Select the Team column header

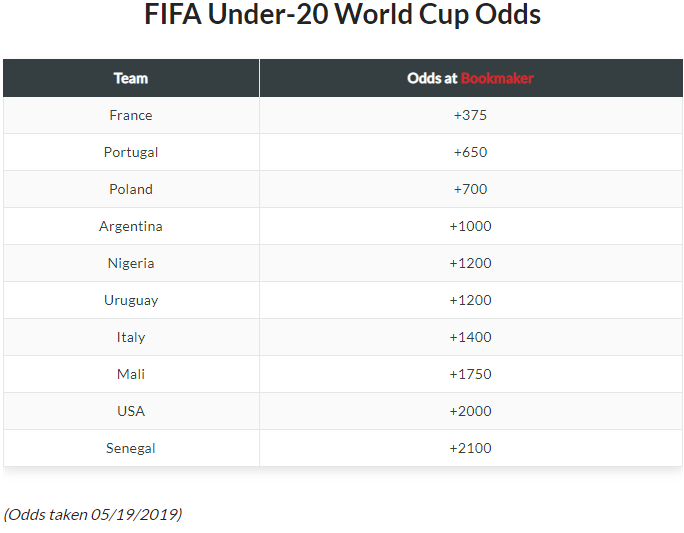131,78
